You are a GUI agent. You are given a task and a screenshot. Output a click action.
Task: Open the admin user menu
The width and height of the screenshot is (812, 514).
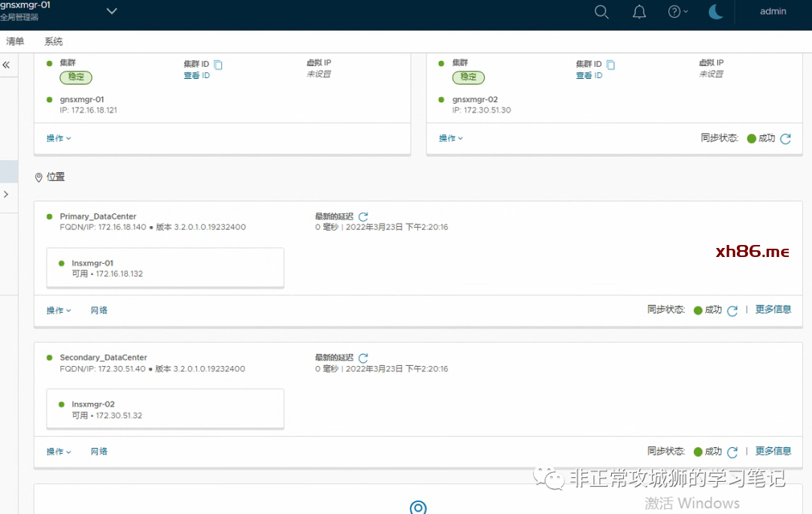click(x=773, y=11)
